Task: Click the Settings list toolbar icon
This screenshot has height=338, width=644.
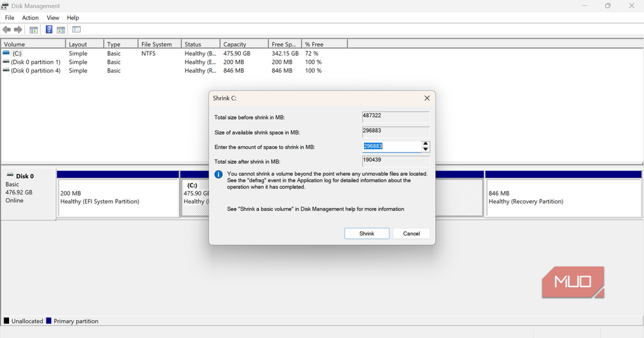Action: [77, 30]
